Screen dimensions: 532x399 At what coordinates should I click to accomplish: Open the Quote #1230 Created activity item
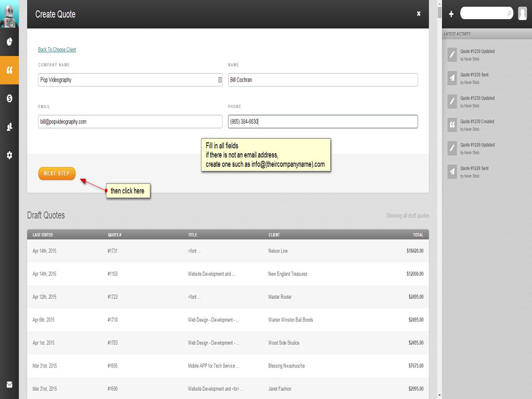click(x=477, y=122)
